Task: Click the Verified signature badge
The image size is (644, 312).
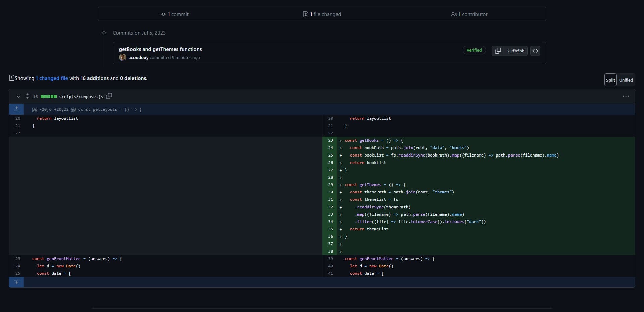Action: point(474,50)
